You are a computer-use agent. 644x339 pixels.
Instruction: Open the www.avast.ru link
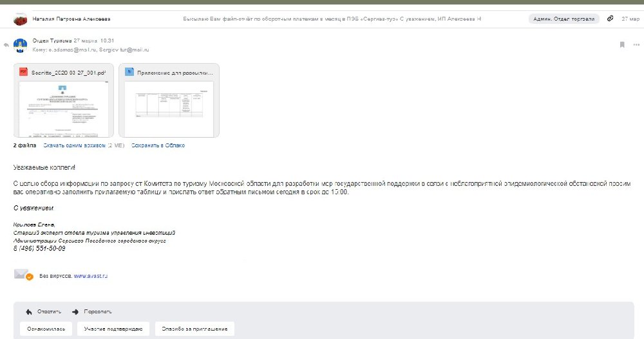click(x=90, y=275)
